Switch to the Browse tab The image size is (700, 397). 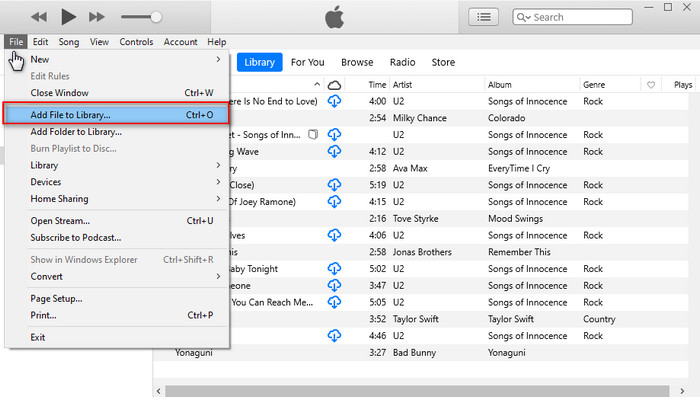tap(357, 62)
